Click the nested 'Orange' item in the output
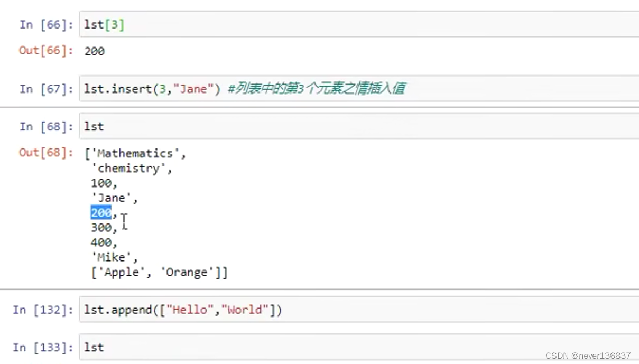639x364 pixels. (x=188, y=273)
